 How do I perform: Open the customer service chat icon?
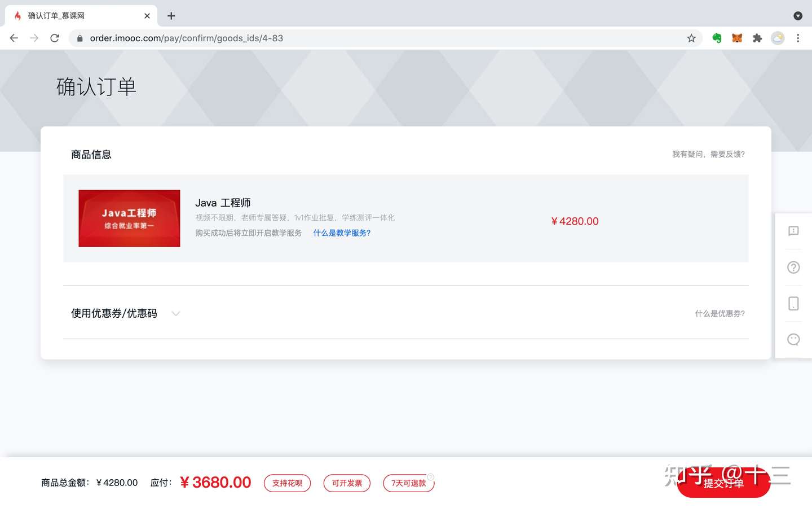[793, 339]
